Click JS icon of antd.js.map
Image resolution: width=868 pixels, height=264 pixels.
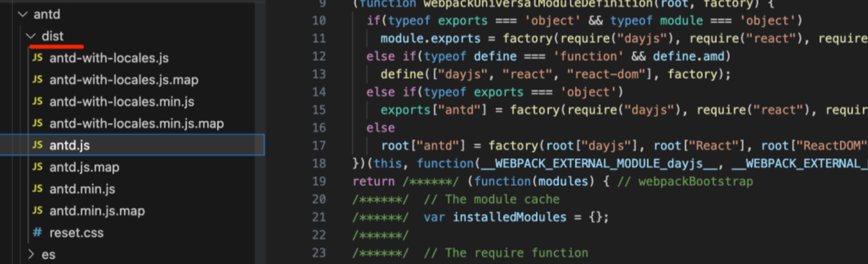coord(37,166)
